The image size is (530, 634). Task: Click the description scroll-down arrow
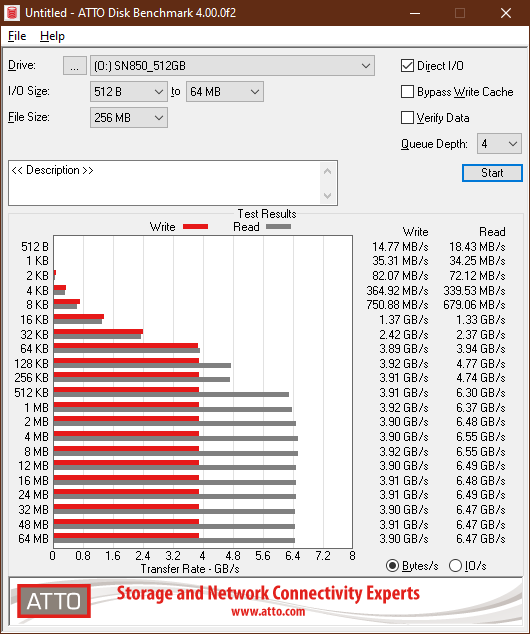pos(327,196)
